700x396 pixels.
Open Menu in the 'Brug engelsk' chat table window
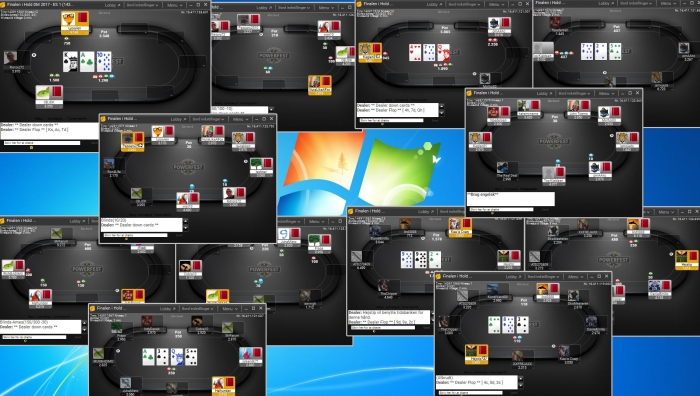tap(606, 93)
